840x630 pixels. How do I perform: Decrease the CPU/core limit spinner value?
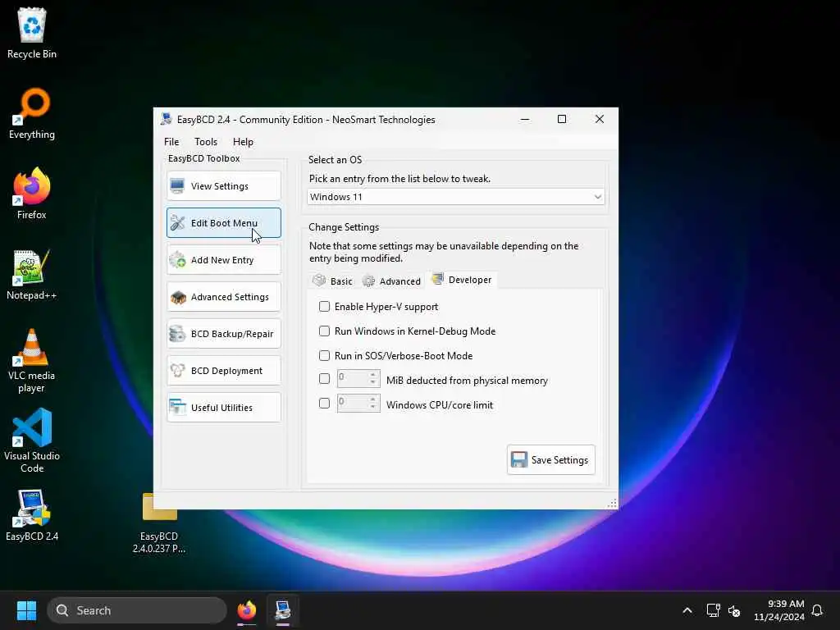(373, 407)
